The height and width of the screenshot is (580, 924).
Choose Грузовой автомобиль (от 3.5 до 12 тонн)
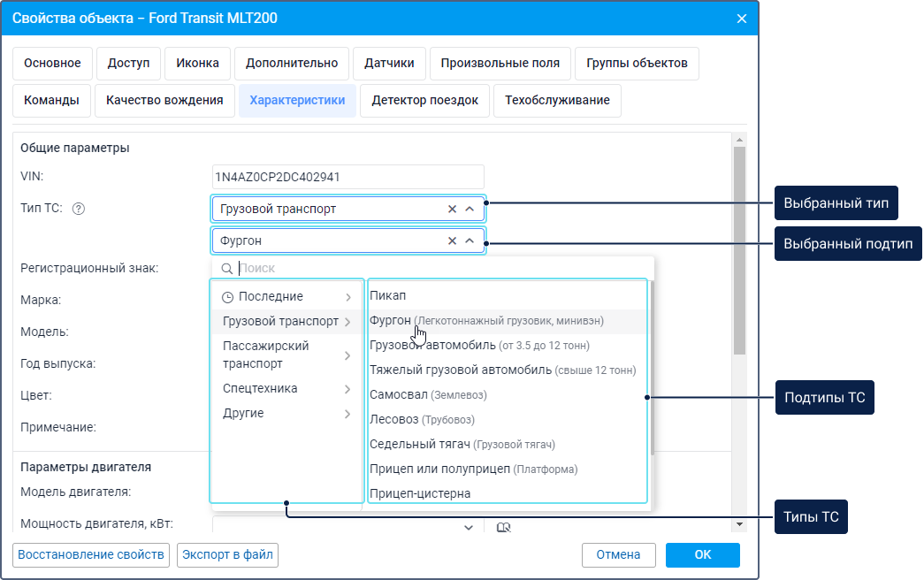point(507,346)
